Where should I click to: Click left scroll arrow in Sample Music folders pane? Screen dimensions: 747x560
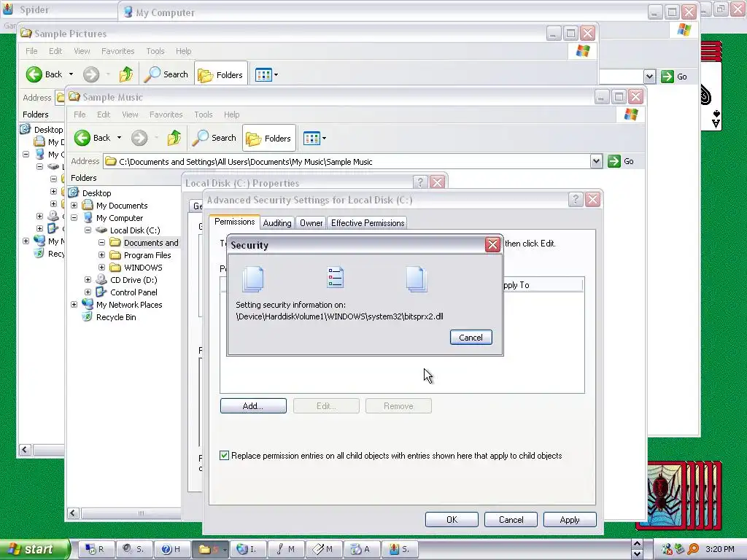click(x=72, y=513)
